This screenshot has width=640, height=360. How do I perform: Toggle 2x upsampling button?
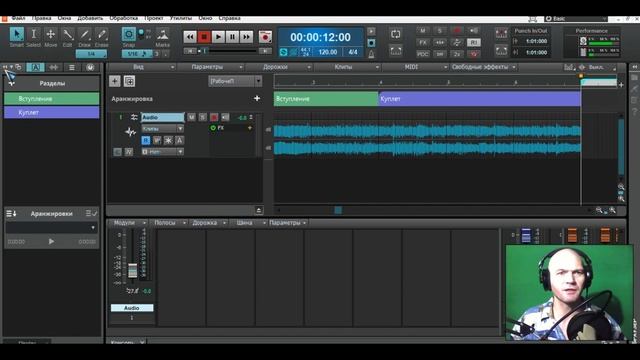(x=457, y=54)
